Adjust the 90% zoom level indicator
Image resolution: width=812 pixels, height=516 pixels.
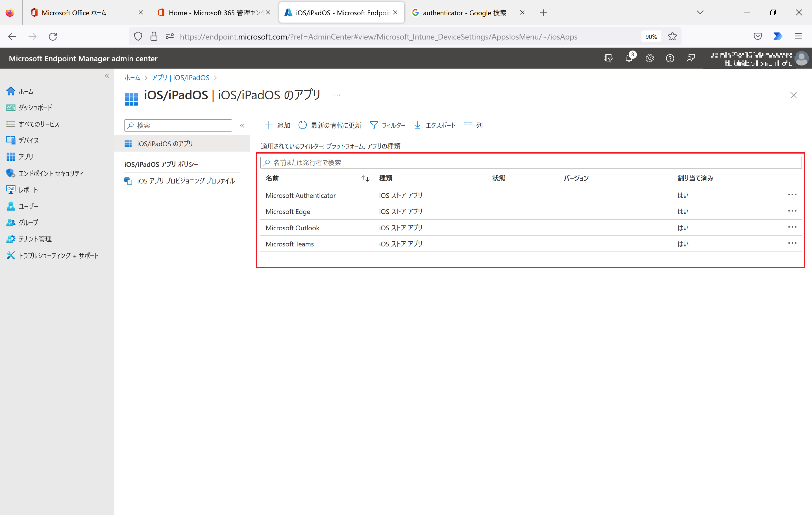click(651, 37)
